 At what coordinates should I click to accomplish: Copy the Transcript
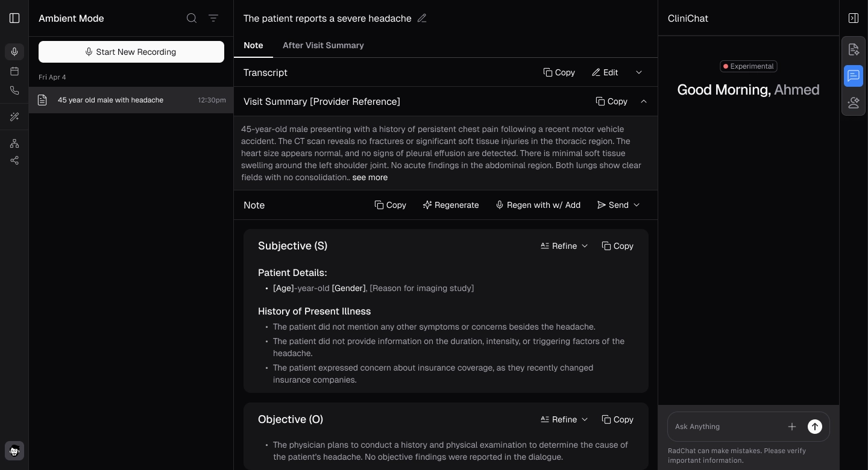559,72
